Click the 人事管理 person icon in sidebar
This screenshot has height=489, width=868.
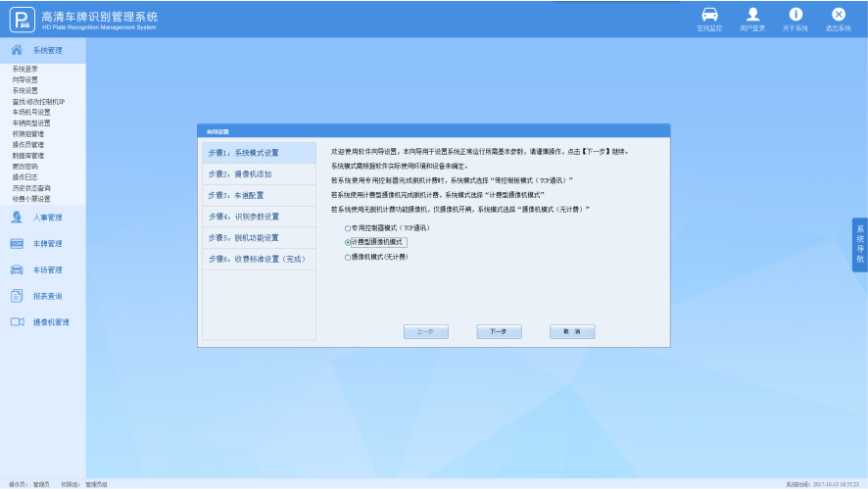[17, 218]
